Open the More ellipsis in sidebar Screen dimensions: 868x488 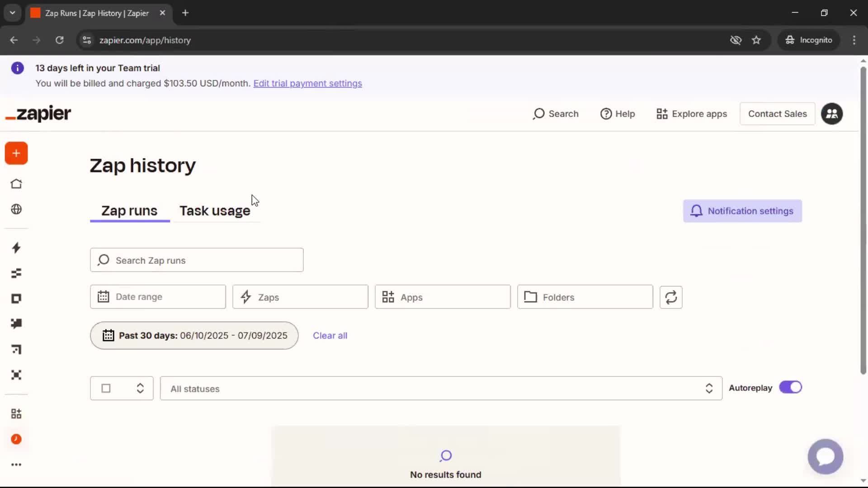pos(16,465)
